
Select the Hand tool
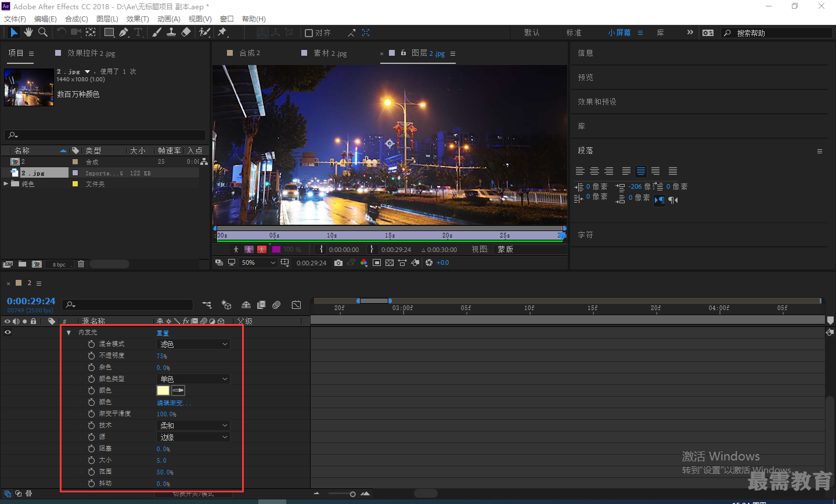click(28, 33)
